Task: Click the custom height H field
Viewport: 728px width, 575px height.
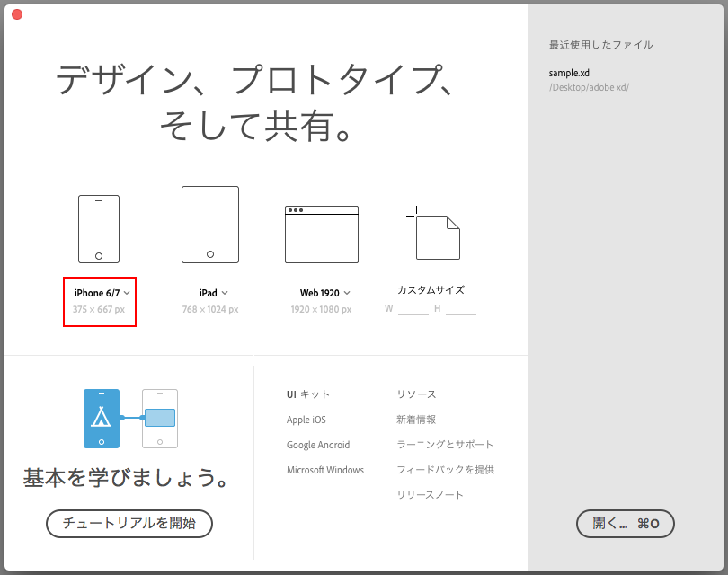Action: point(461,309)
